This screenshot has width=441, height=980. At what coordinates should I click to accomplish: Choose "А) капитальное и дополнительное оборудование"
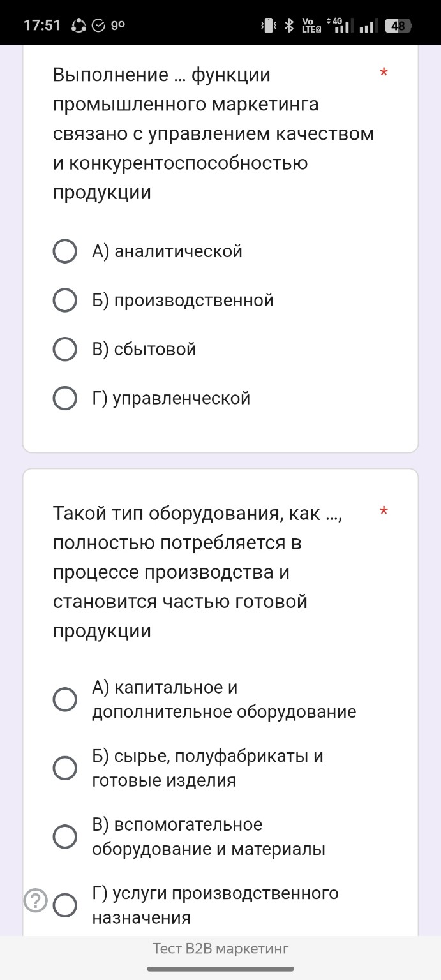[64, 699]
